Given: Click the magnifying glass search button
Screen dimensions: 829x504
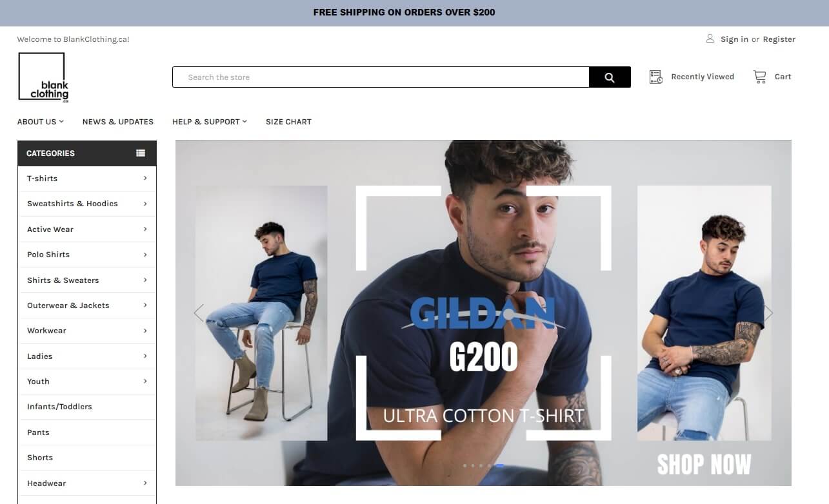Looking at the screenshot, I should [610, 77].
